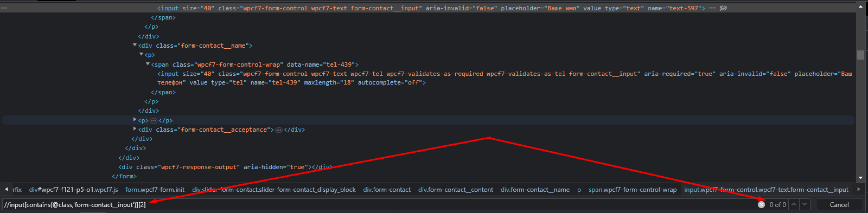Screen dimensions: 868x213
Task: Click the == $0 selected-node marker
Action: pos(718,8)
